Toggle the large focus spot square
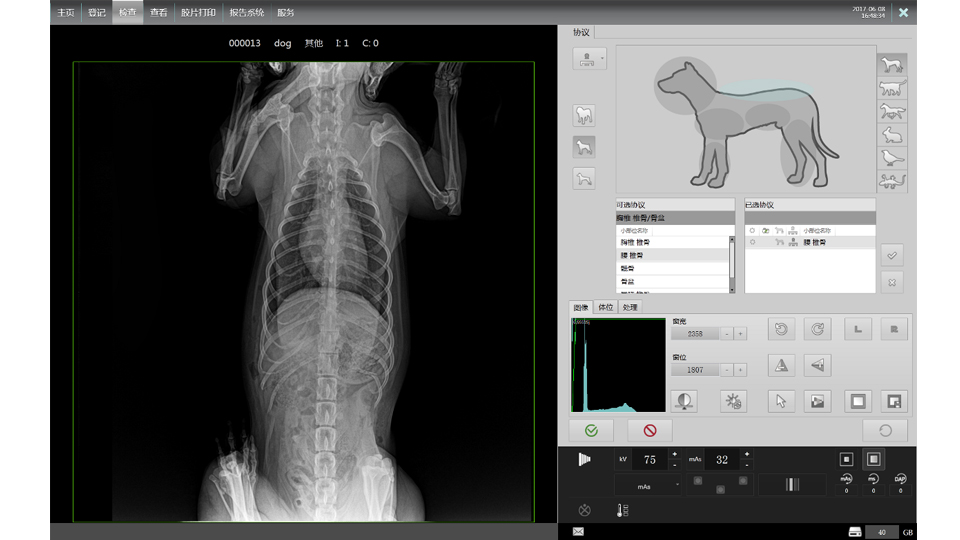Image resolution: width=960 pixels, height=540 pixels. coord(873,459)
